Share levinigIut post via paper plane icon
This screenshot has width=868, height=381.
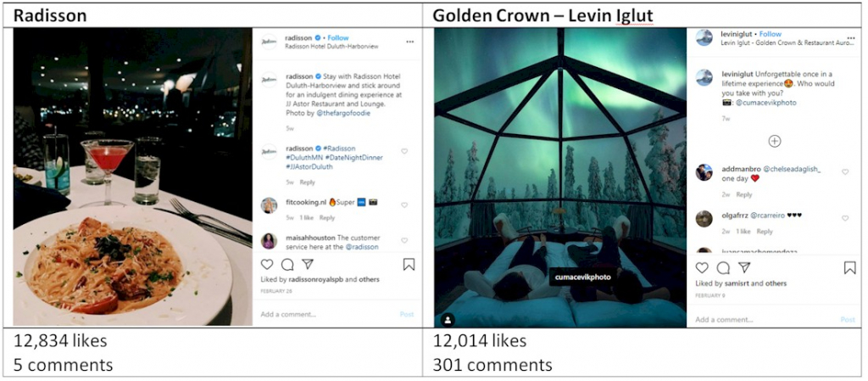pyautogui.click(x=744, y=268)
